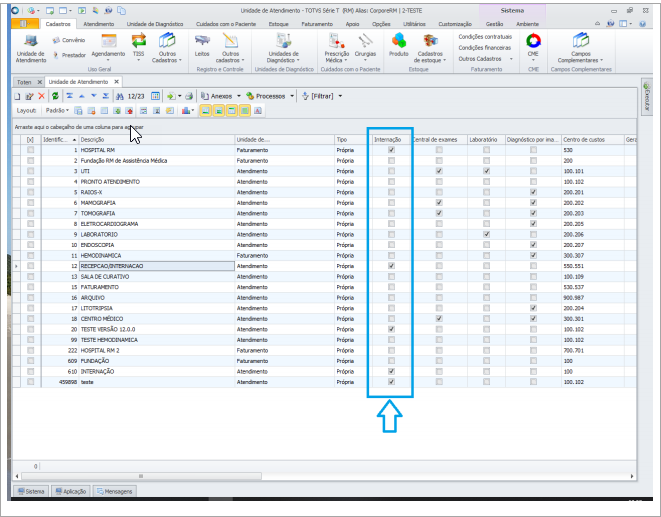Click the Aplicação button at bottom
661x517 pixels.
coord(71,491)
